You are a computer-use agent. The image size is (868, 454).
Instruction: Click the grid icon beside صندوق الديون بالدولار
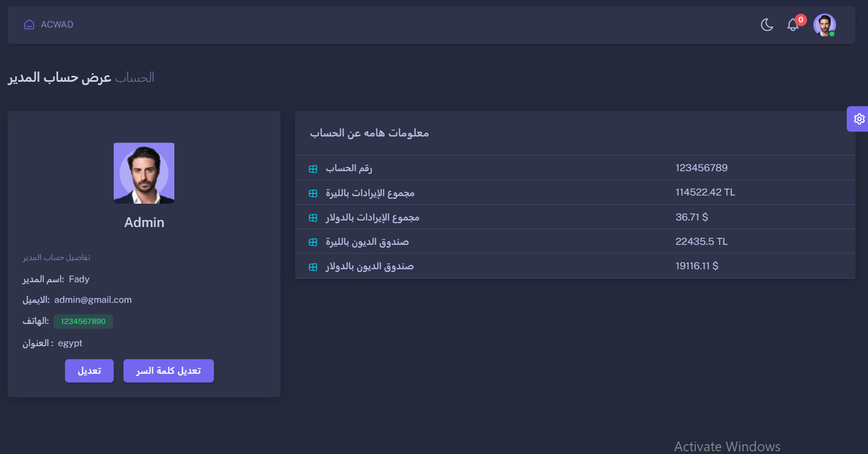[313, 267]
